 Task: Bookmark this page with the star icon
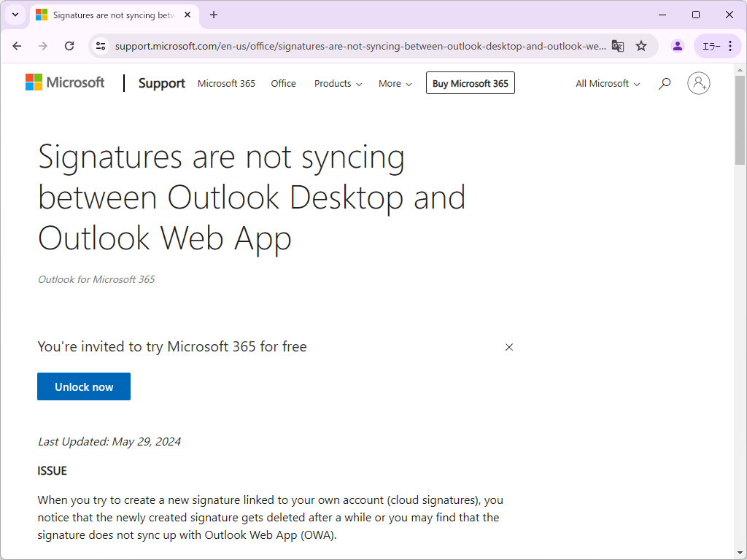(x=641, y=46)
